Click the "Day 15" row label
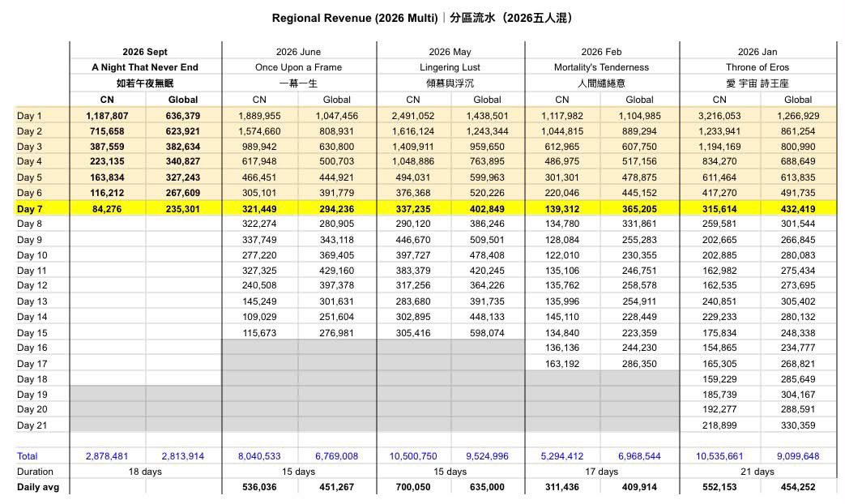Viewport: 845px width, 504px height. 32,333
